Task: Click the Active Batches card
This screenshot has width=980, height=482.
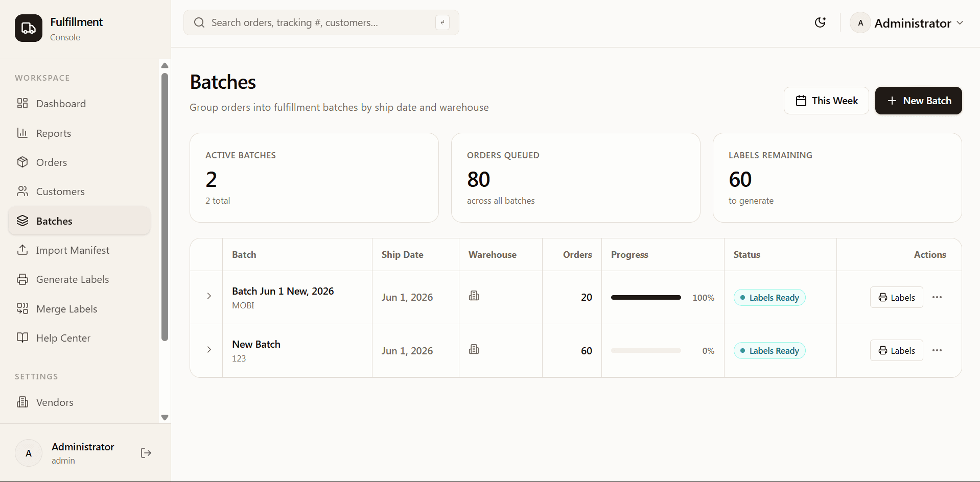Action: pos(314,178)
